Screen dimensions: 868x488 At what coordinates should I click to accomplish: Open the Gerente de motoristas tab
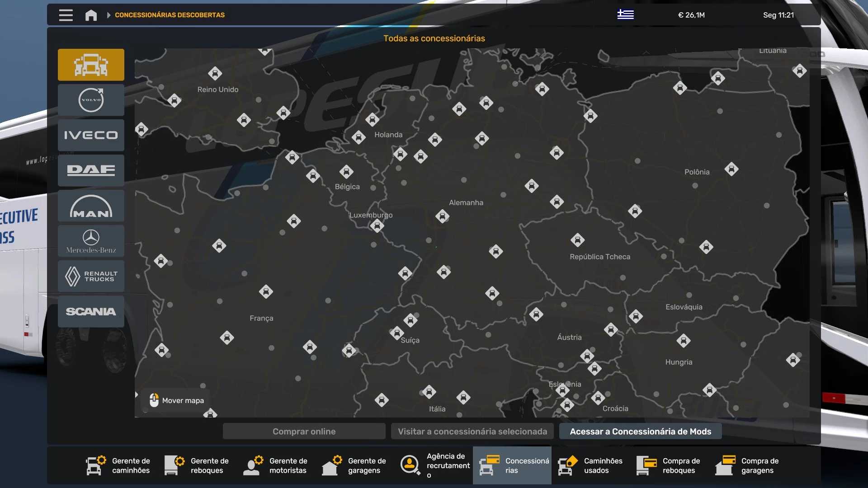275,465
